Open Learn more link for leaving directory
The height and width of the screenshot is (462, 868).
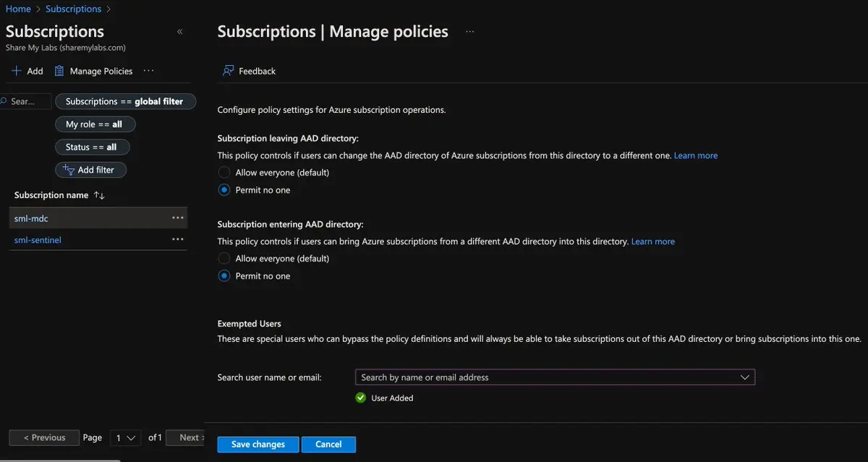pos(695,155)
